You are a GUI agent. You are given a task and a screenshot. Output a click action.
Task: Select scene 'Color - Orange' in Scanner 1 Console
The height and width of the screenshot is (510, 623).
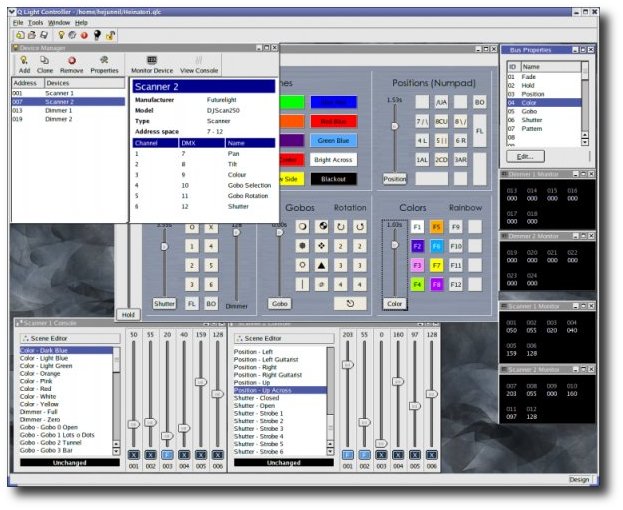(66, 373)
